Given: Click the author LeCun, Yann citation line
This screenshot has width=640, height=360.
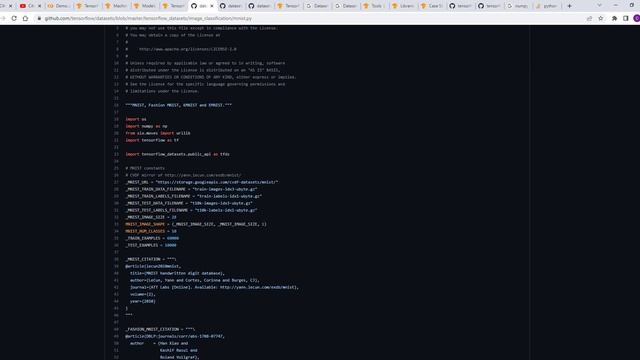Looking at the screenshot, I should coord(194,280).
